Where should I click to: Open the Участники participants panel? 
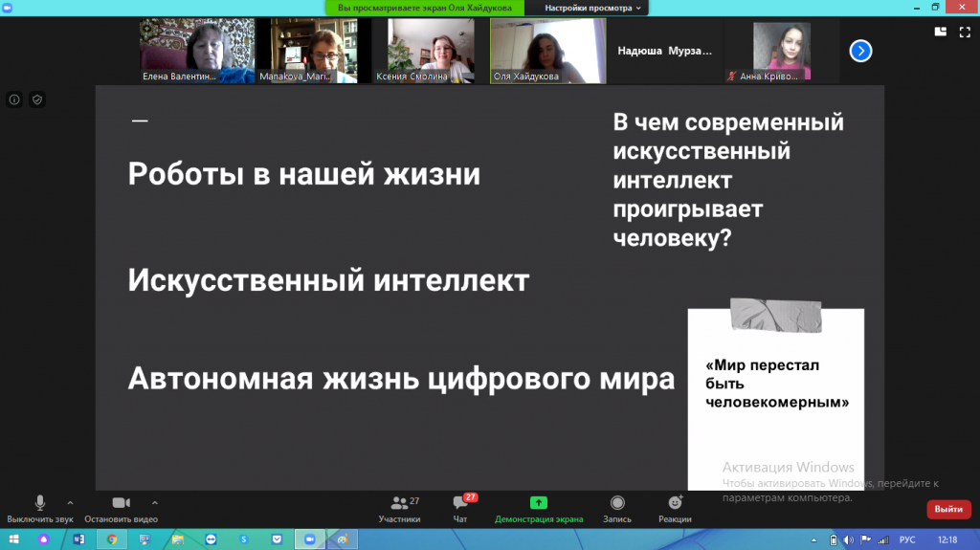pyautogui.click(x=399, y=509)
